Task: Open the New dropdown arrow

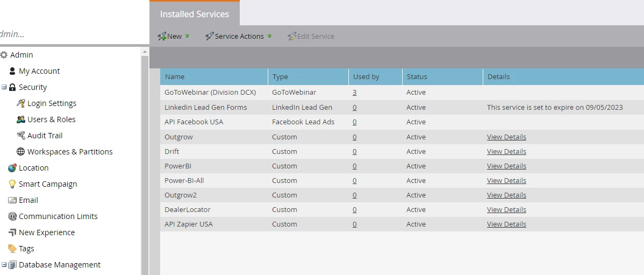Action: coord(187,36)
